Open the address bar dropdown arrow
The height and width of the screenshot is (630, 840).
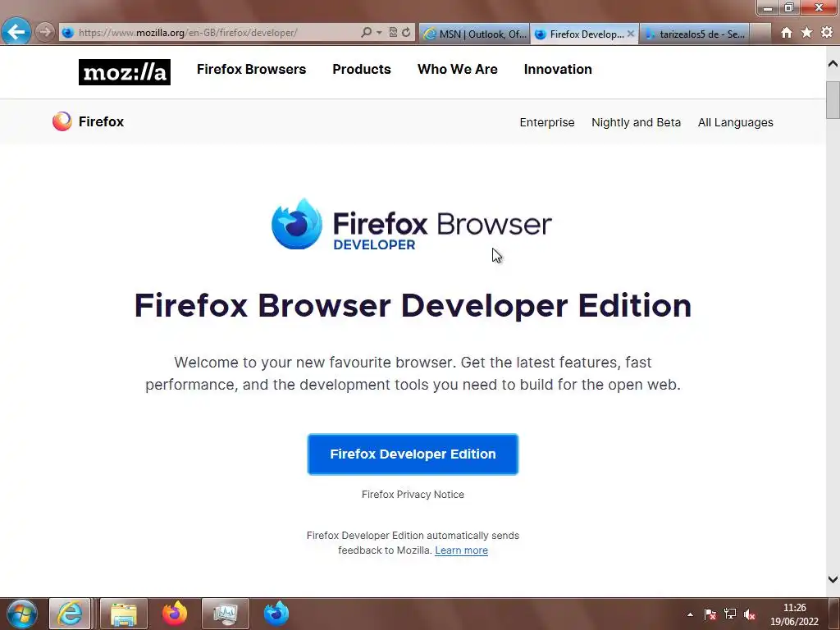[379, 33]
